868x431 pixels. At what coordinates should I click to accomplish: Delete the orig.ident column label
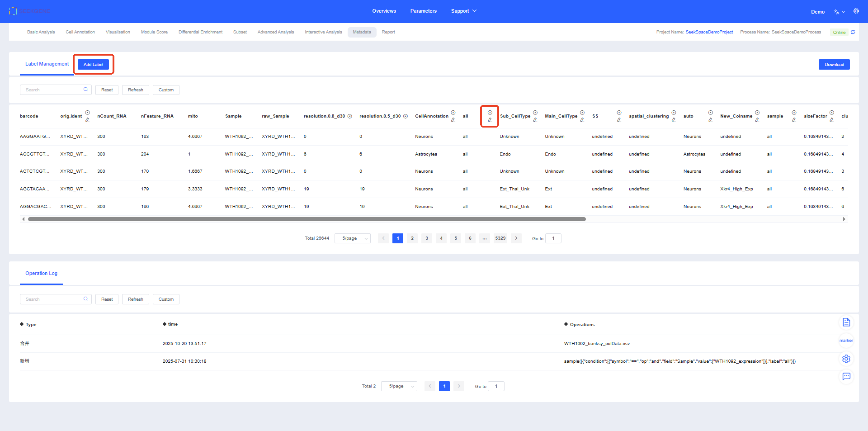(x=87, y=113)
